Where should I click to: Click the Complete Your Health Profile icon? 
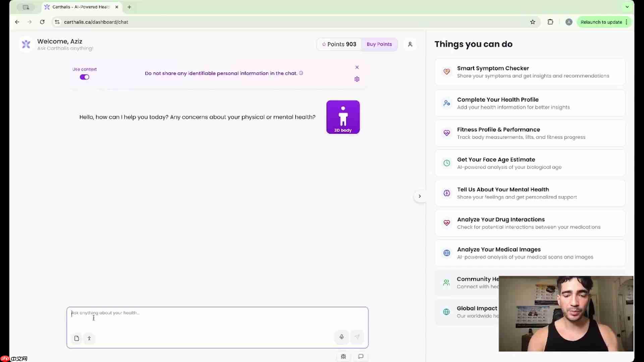[x=446, y=103]
